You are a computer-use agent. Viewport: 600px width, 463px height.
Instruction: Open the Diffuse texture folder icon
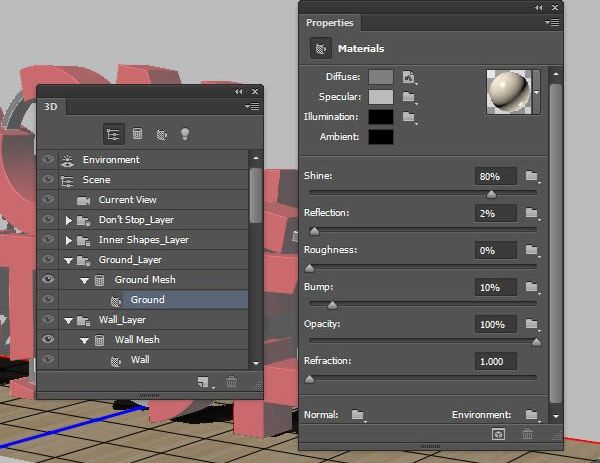409,77
